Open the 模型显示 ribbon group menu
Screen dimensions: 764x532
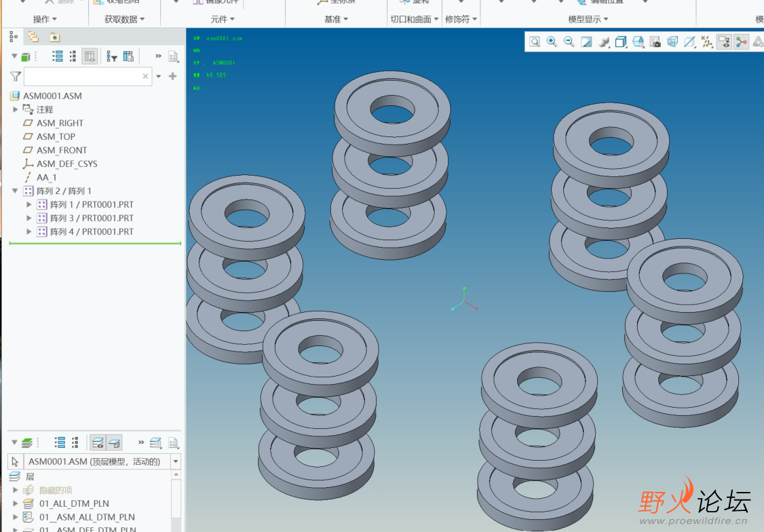coord(588,20)
